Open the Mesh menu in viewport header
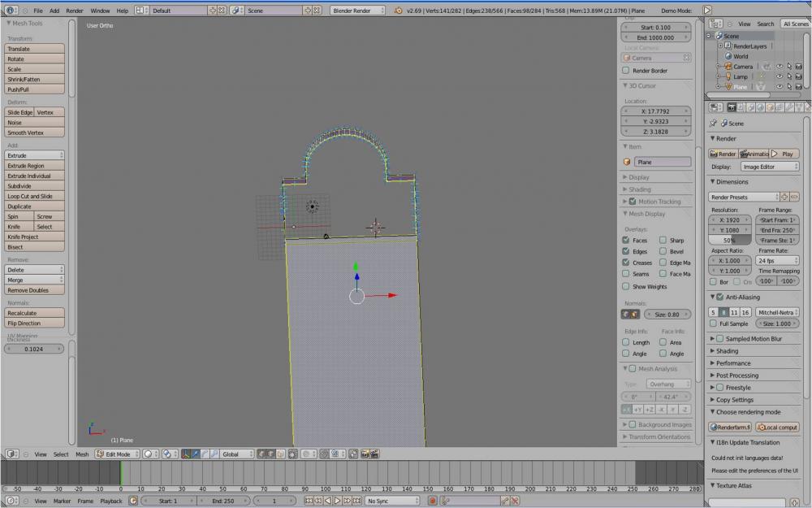This screenshot has width=812, height=508. 82,454
